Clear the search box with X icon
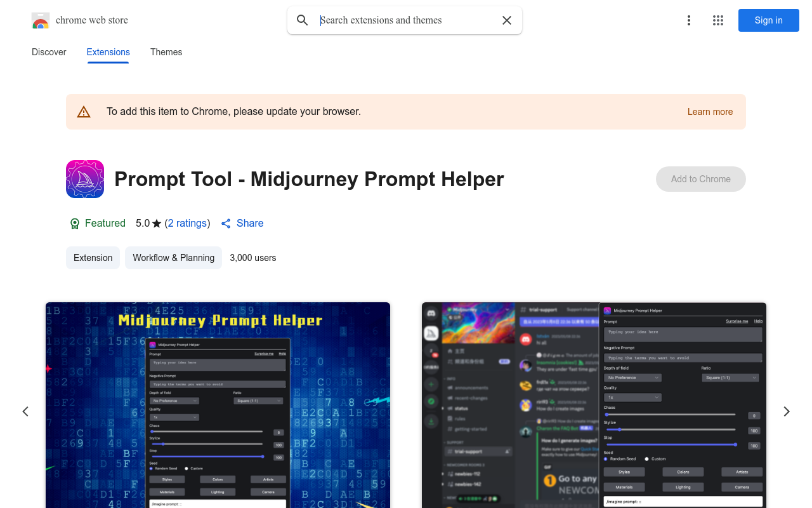The image size is (812, 508). (x=507, y=20)
